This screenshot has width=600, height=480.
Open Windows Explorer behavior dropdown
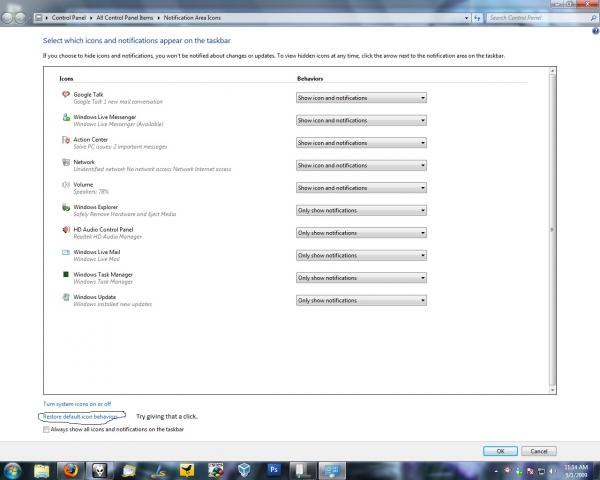point(361,210)
